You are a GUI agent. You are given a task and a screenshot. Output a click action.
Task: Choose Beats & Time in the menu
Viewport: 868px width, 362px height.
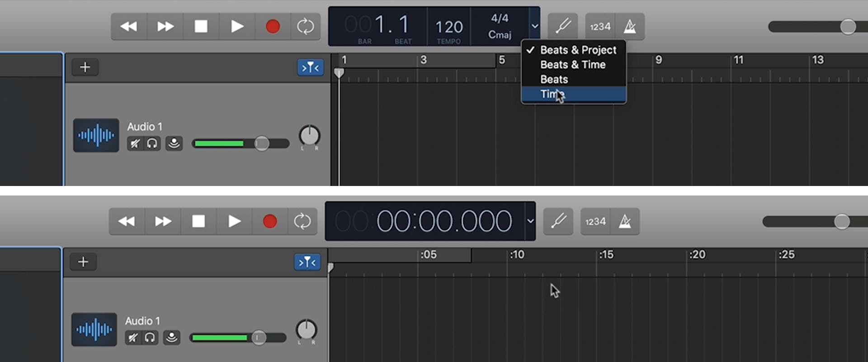(x=573, y=65)
